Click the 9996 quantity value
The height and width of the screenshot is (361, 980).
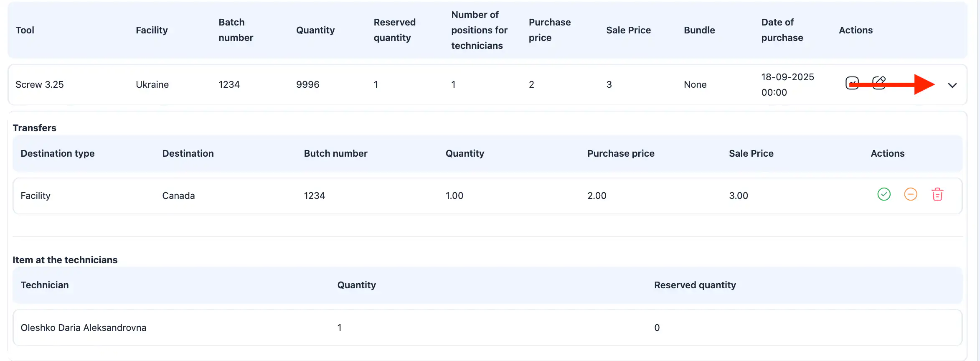pos(307,84)
